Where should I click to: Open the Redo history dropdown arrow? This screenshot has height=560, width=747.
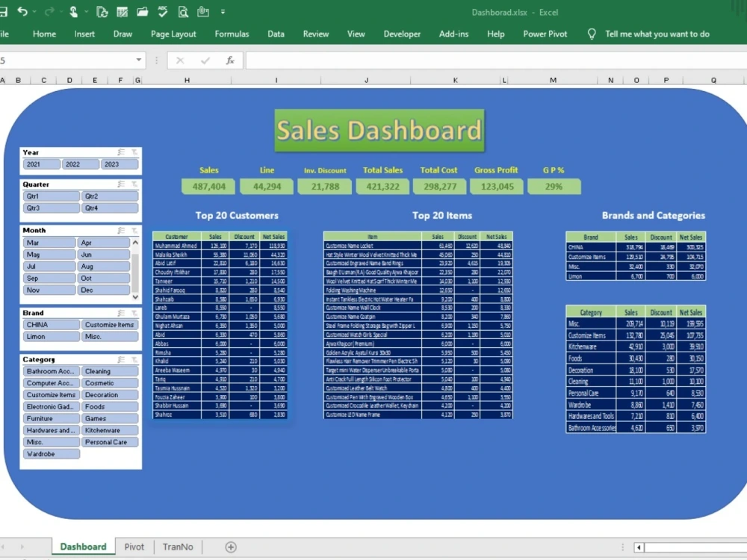point(61,11)
